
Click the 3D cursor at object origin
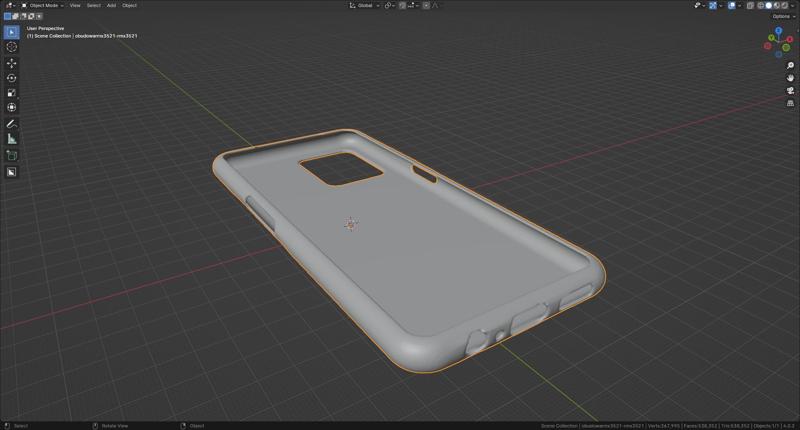point(351,223)
